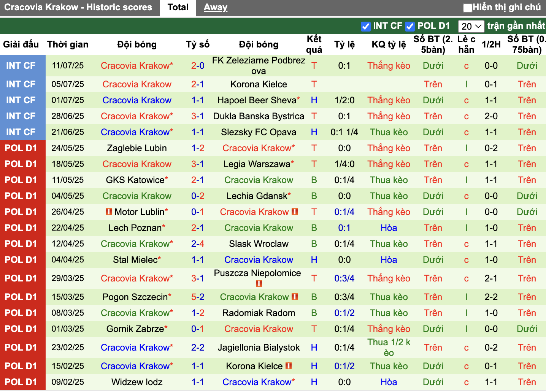
Task: Open Hapoel Beer Sheva team link
Action: tap(257, 100)
